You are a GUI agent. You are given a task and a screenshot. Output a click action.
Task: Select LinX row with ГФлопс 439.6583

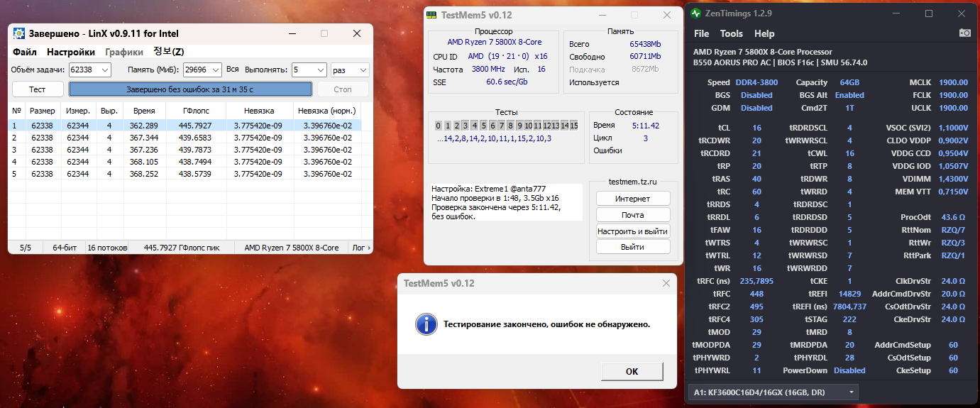click(190, 137)
